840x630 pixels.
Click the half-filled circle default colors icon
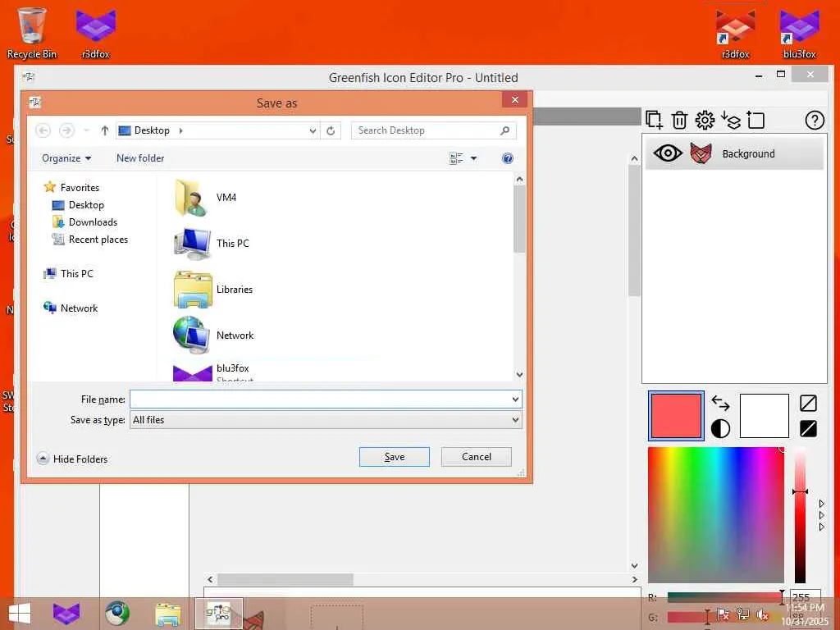click(720, 428)
